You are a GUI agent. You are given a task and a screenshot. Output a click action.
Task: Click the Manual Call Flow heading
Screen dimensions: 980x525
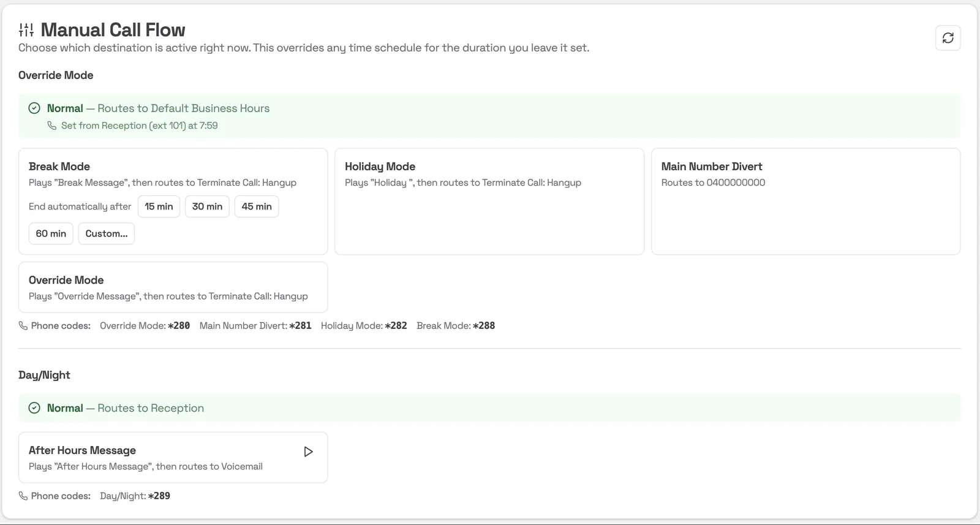point(113,30)
